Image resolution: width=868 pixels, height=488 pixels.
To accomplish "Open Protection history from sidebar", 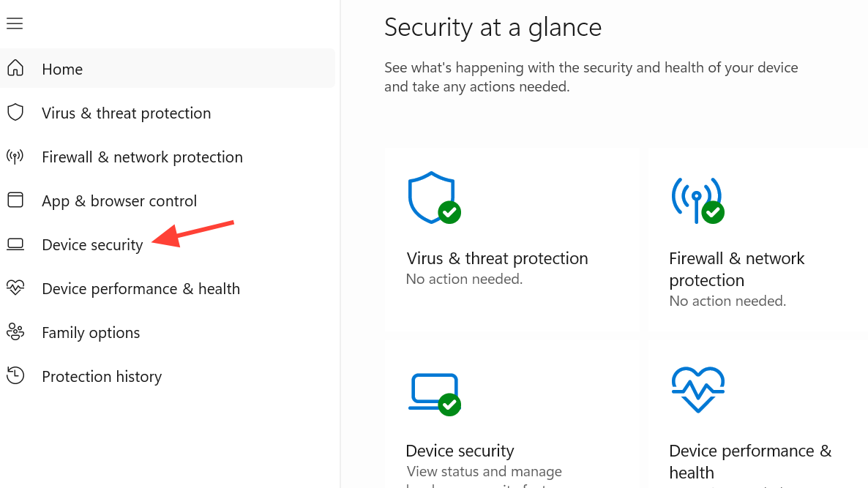I will 102,377.
